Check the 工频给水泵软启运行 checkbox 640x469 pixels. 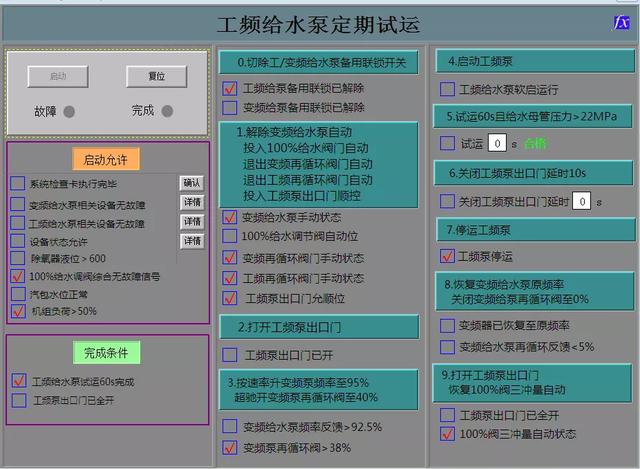[x=447, y=89]
